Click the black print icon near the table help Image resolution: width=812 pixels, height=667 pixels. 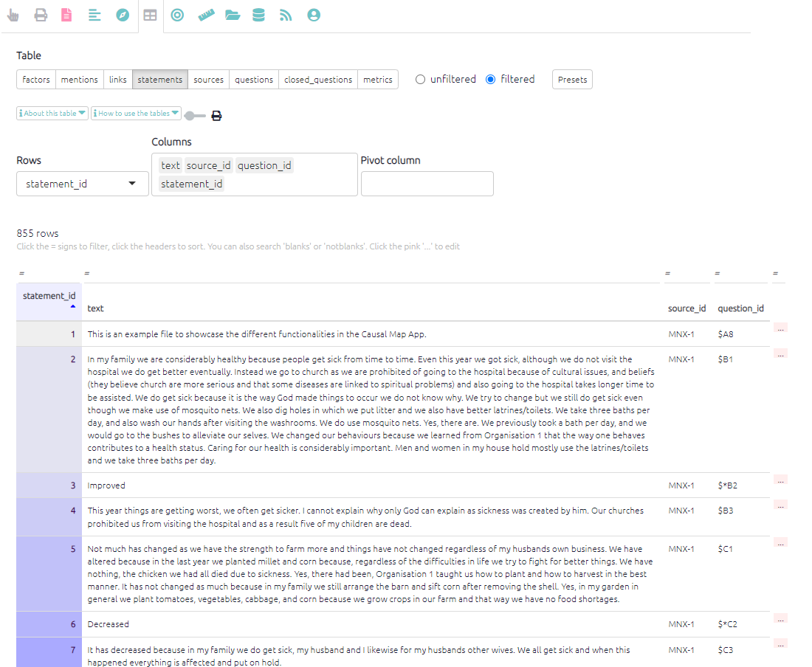tap(216, 116)
